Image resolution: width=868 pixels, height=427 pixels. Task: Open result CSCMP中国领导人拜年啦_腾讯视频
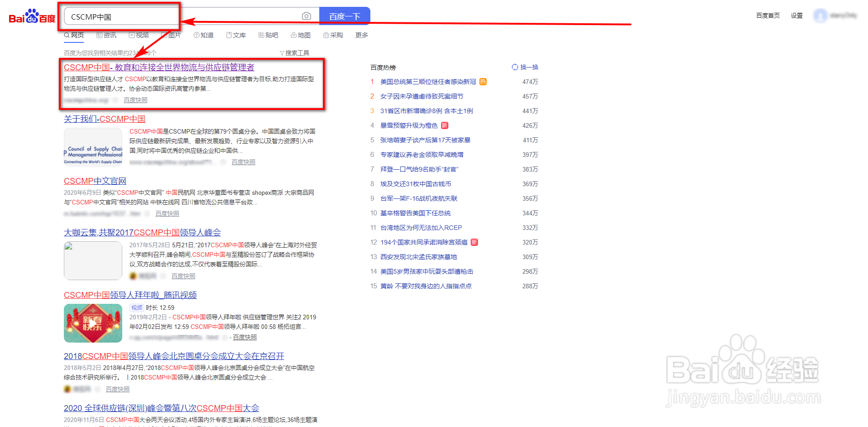130,295
